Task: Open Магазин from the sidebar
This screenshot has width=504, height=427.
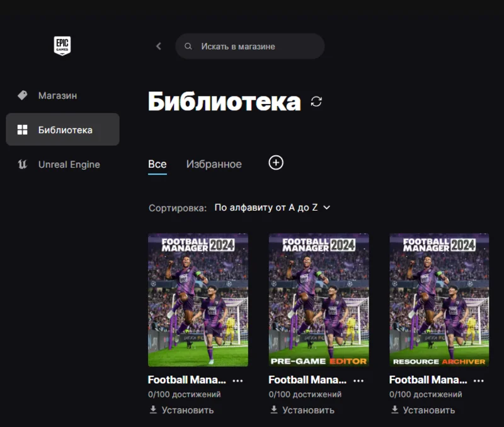Action: (x=57, y=95)
